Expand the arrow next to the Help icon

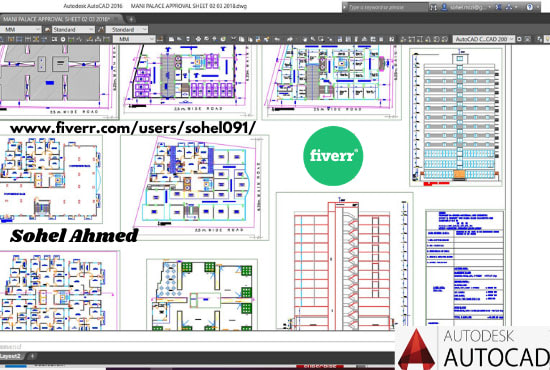click(x=538, y=7)
